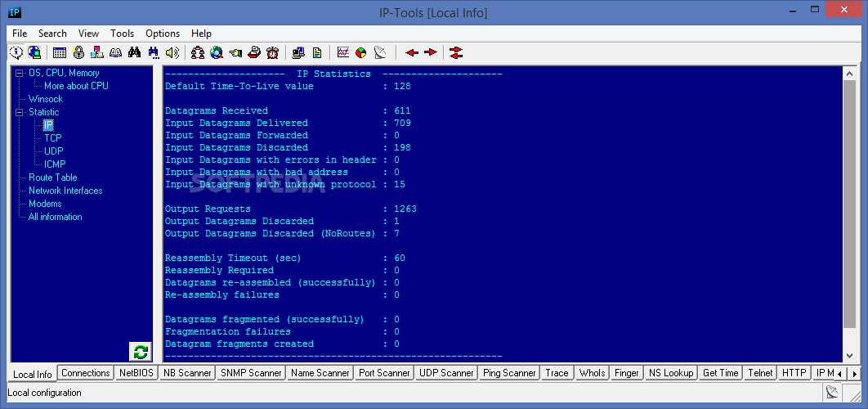The height and width of the screenshot is (409, 868).
Task: Click the red right arrow toolbar button
Action: (x=431, y=52)
